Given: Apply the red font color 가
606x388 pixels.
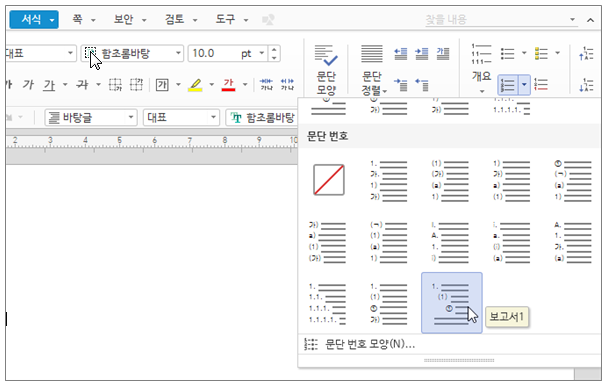Looking at the screenshot, I should [228, 85].
